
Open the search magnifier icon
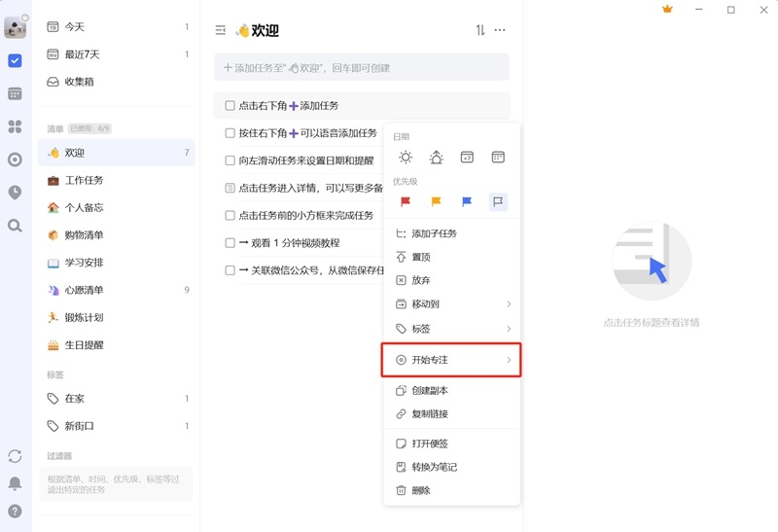(15, 226)
